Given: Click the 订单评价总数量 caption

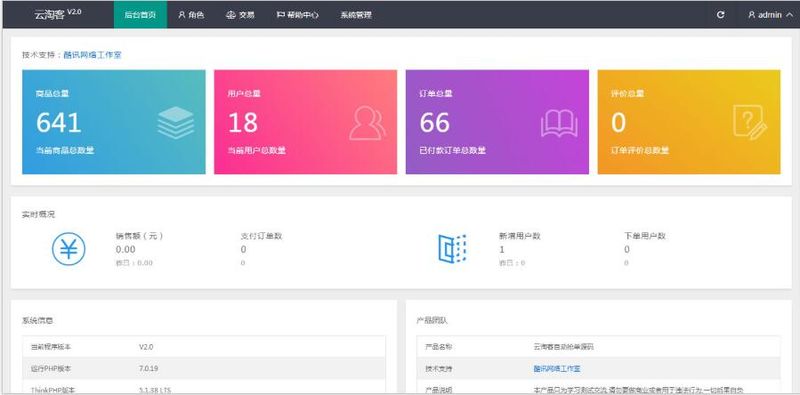Looking at the screenshot, I should pyautogui.click(x=640, y=151).
